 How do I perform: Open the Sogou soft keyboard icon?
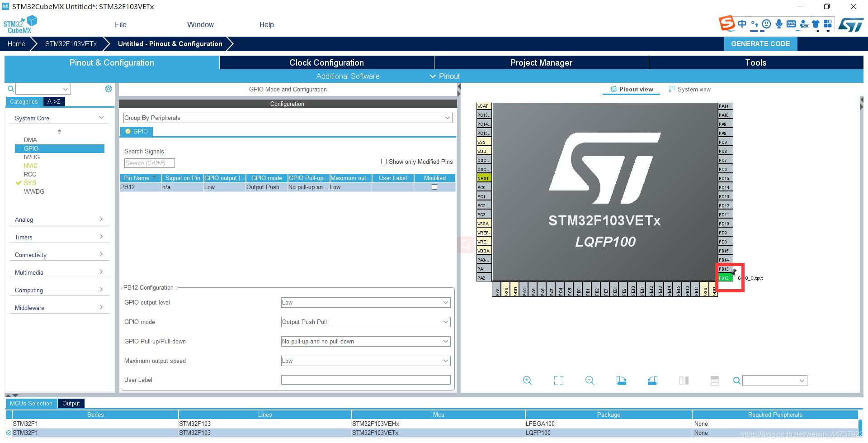(x=791, y=24)
